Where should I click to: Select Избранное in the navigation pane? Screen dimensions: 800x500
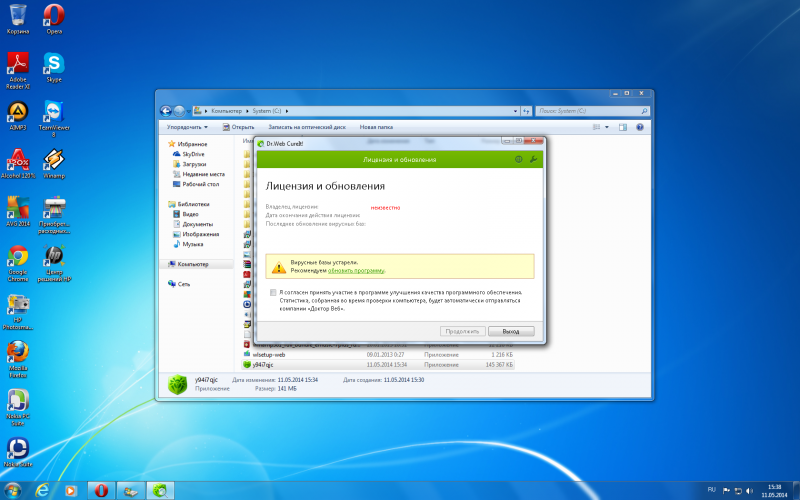point(188,144)
